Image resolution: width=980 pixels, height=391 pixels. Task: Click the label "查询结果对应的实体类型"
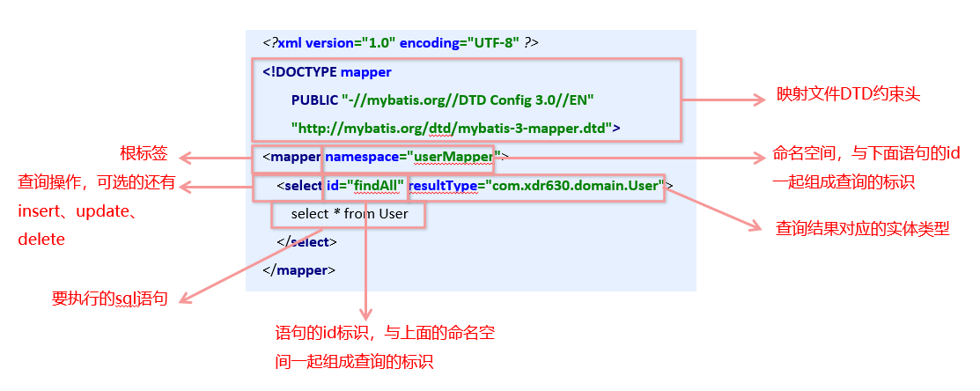tap(863, 229)
